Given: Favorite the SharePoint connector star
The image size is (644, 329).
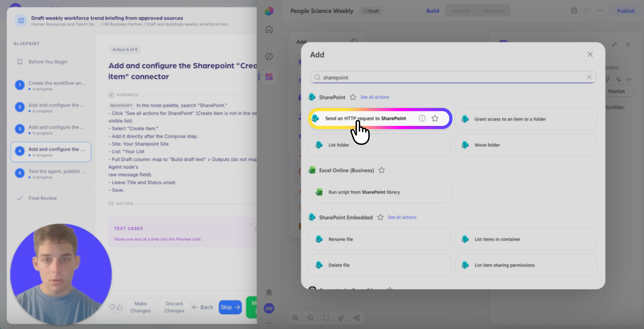Looking at the screenshot, I should [353, 97].
